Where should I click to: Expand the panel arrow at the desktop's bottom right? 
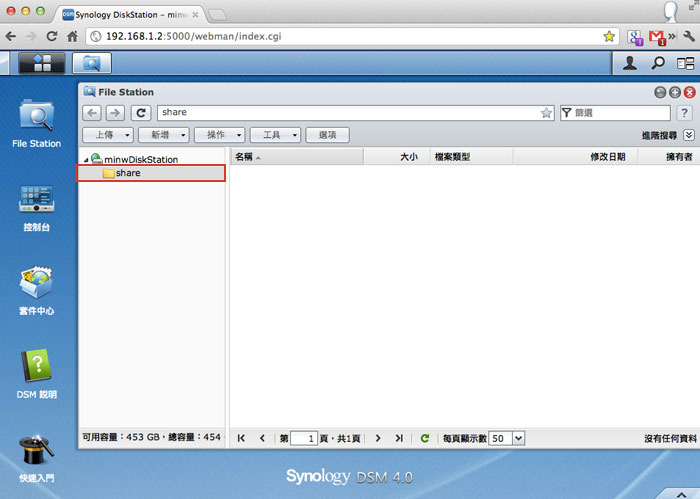681,495
